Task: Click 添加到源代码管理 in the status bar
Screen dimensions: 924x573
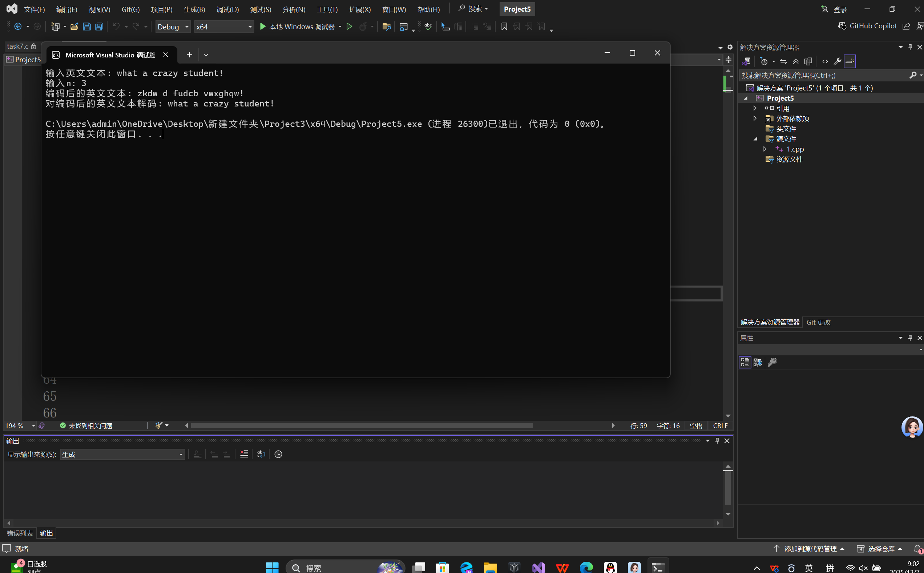Action: (810, 548)
